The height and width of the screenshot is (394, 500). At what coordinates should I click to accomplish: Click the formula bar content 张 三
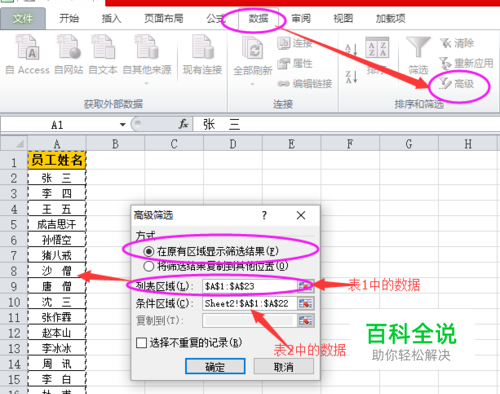tap(221, 124)
